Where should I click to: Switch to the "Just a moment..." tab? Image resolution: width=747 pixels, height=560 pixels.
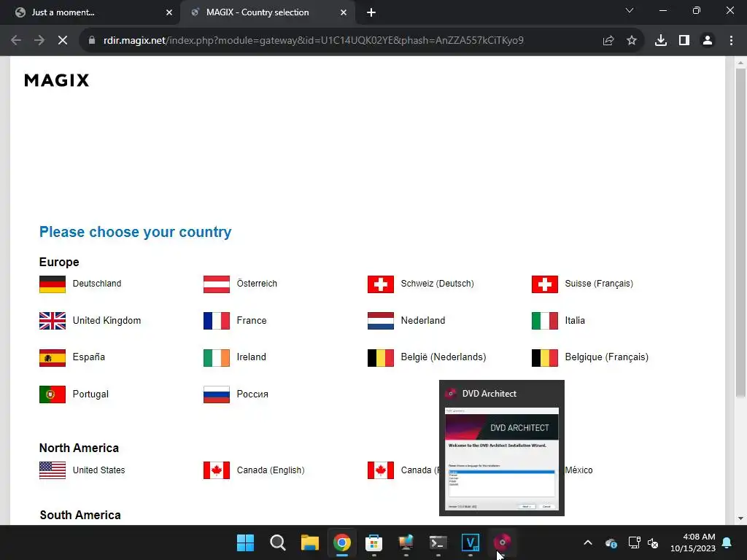point(90,12)
